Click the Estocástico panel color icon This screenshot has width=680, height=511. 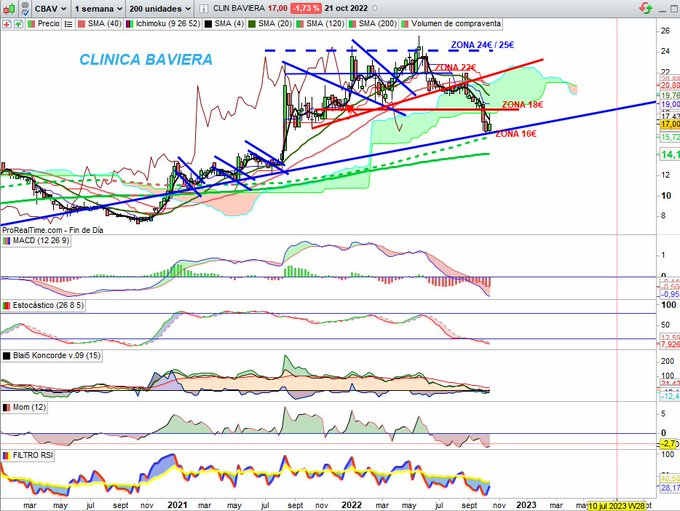pyautogui.click(x=7, y=305)
